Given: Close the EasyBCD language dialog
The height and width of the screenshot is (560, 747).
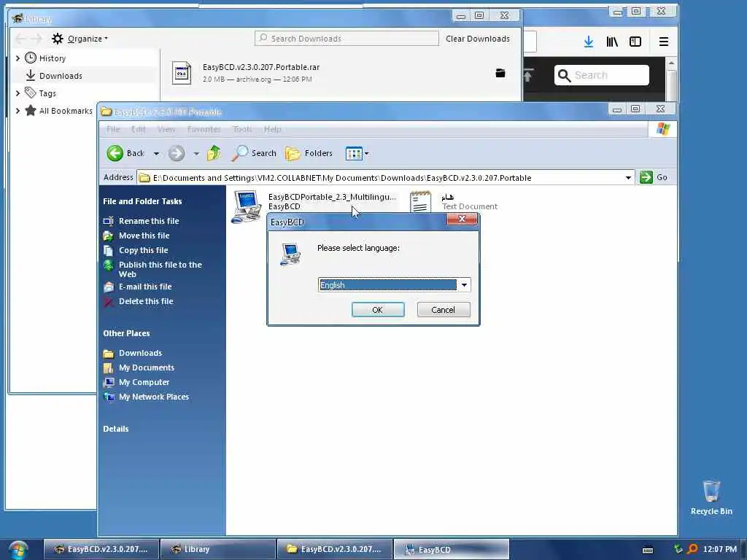Looking at the screenshot, I should coord(462,219).
